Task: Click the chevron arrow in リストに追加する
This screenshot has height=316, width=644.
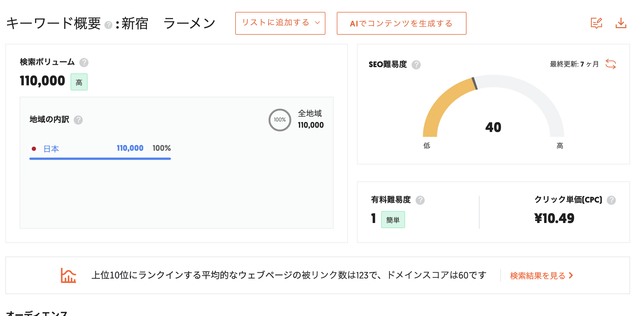Action: coord(317,23)
